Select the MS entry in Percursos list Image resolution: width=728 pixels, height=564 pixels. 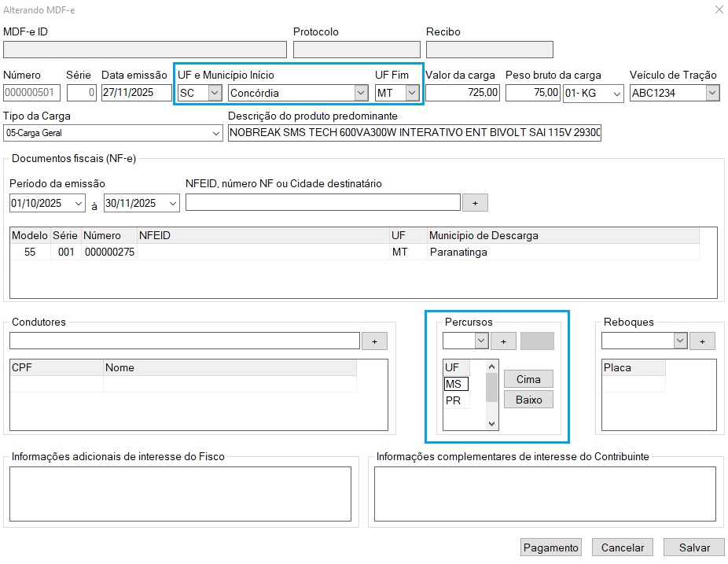point(455,384)
